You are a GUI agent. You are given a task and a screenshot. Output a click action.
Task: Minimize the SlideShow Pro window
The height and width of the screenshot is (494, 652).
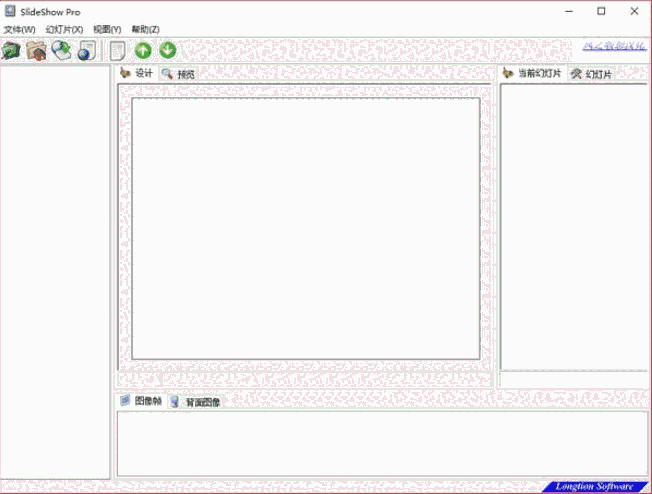(569, 11)
